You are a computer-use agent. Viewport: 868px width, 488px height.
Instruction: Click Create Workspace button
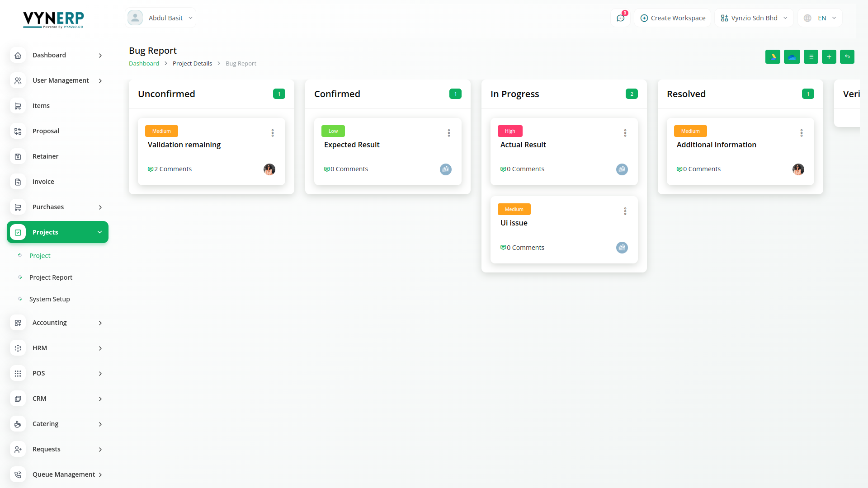click(x=672, y=18)
